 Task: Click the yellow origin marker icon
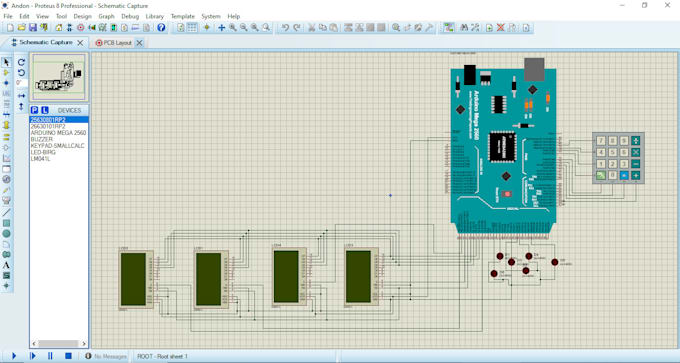pos(206,28)
